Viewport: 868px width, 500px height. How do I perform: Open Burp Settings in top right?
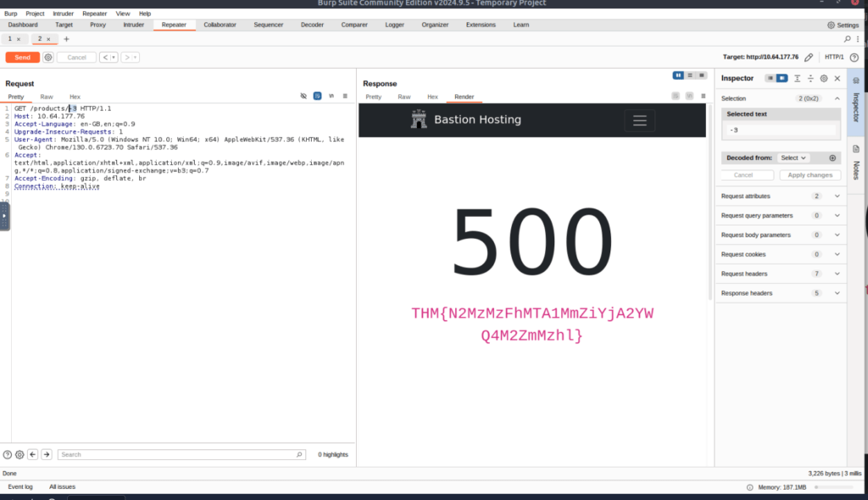[x=843, y=25]
